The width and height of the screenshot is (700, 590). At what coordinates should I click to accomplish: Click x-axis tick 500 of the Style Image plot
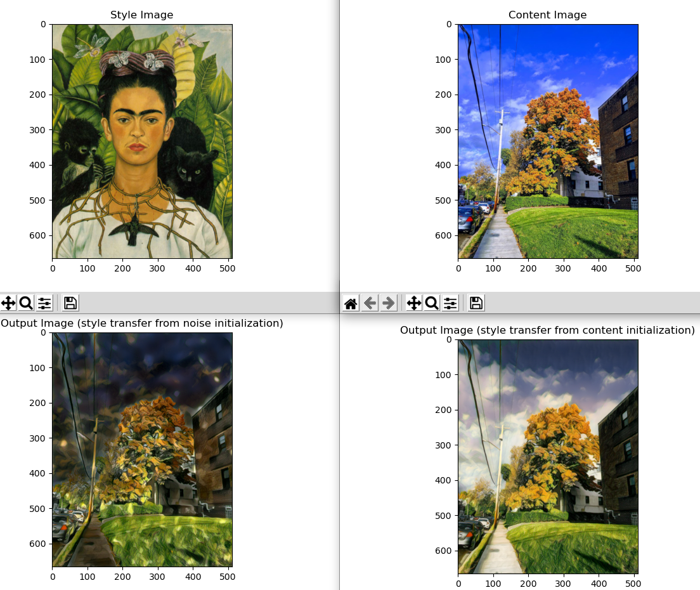point(227,268)
